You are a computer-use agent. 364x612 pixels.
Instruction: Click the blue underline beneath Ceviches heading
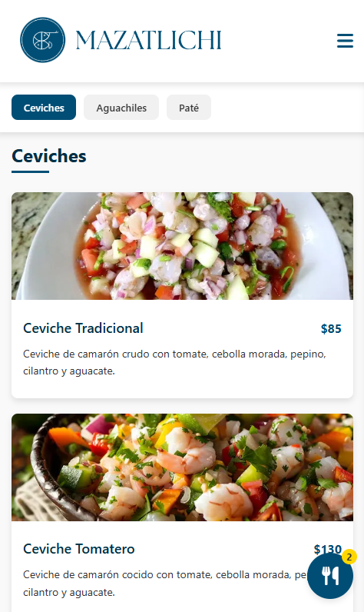31,171
